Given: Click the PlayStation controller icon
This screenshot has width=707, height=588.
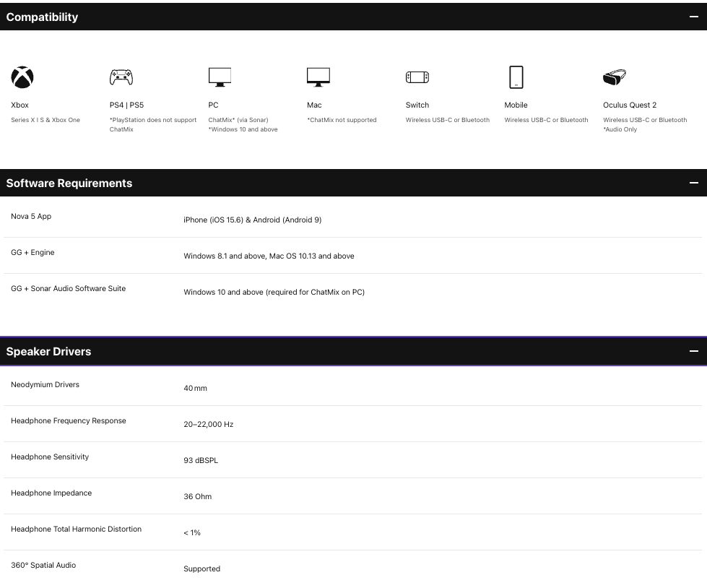Looking at the screenshot, I should pyautogui.click(x=121, y=77).
